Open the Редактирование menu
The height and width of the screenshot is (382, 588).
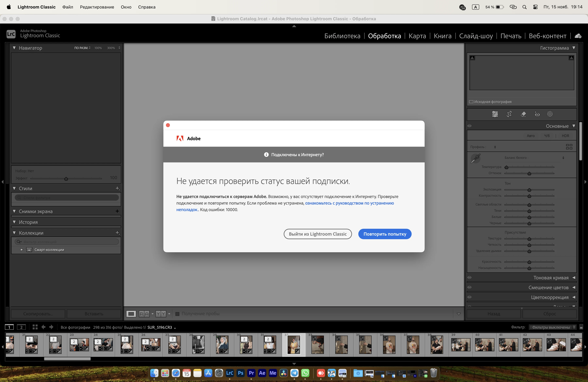click(x=97, y=7)
